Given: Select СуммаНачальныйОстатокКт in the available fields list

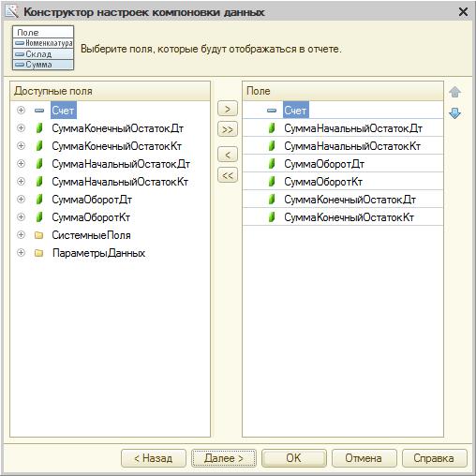Looking at the screenshot, I should (x=120, y=182).
